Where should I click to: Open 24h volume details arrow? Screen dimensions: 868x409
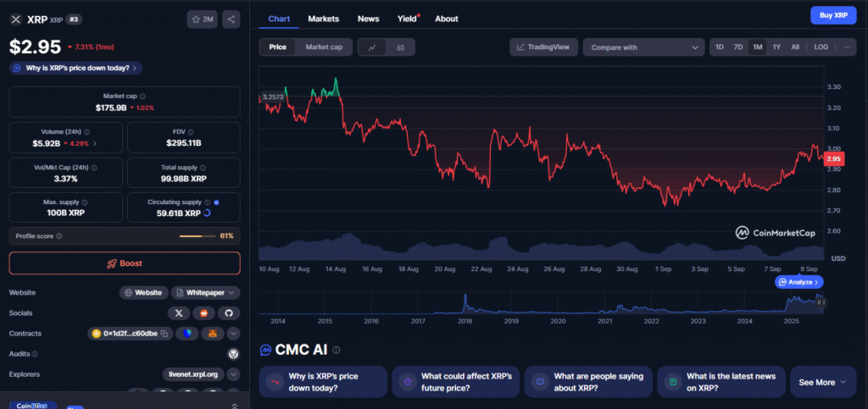pos(95,143)
